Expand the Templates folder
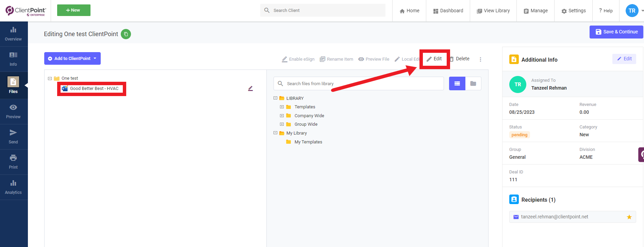The image size is (644, 247). (x=282, y=107)
